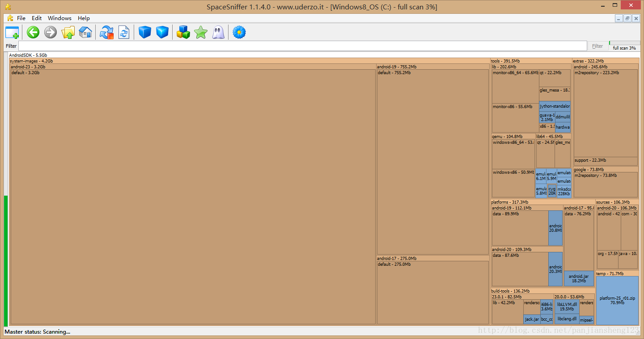This screenshot has width=644, height=339.
Task: Click the New View toolbar icon
Action: pyautogui.click(x=12, y=32)
